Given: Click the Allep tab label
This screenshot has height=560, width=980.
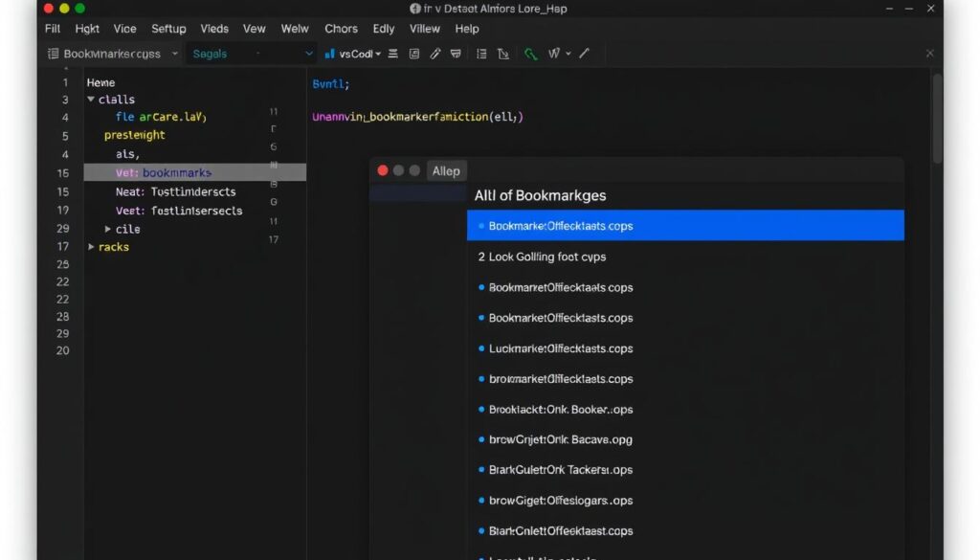Looking at the screenshot, I should tap(446, 171).
